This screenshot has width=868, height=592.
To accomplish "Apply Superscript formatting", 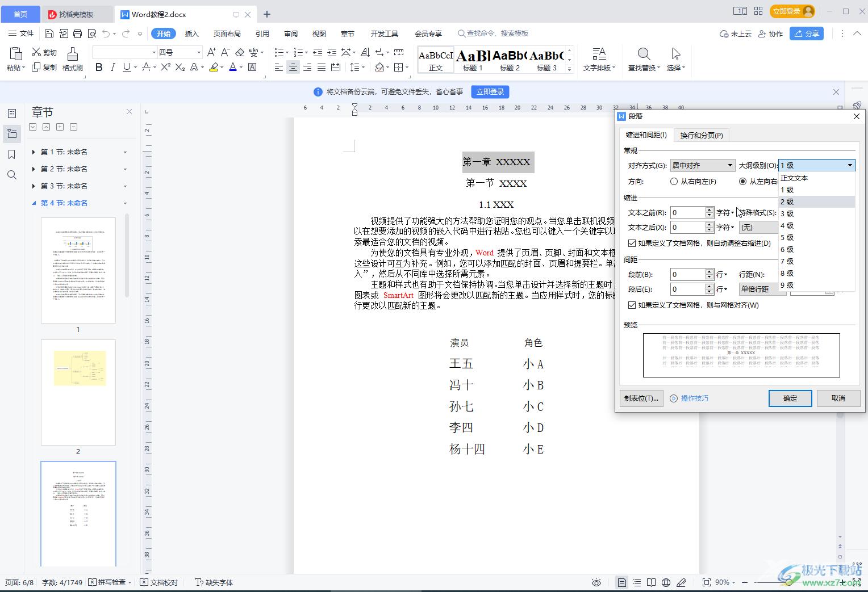I will click(165, 67).
